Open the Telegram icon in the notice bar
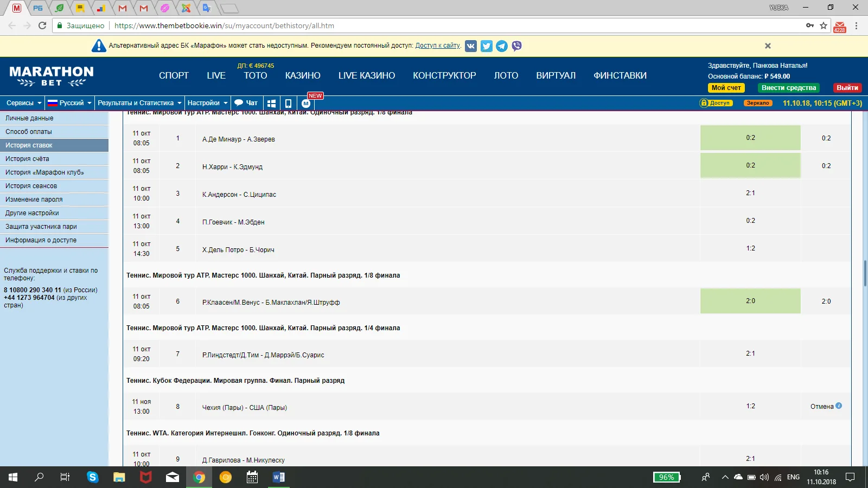This screenshot has height=488, width=868. coord(502,46)
